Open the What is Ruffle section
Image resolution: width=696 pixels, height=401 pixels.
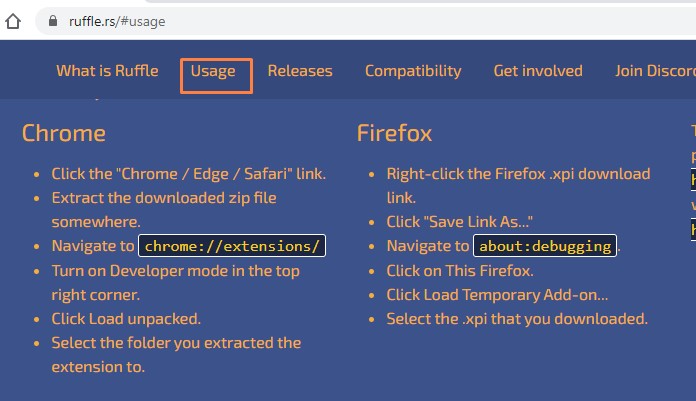107,71
